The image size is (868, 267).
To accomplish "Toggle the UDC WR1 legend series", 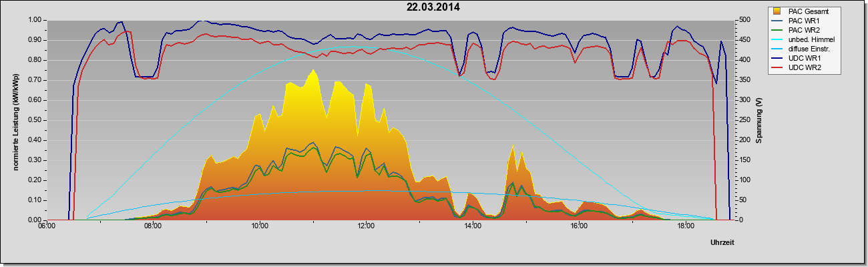I will 803,58.
